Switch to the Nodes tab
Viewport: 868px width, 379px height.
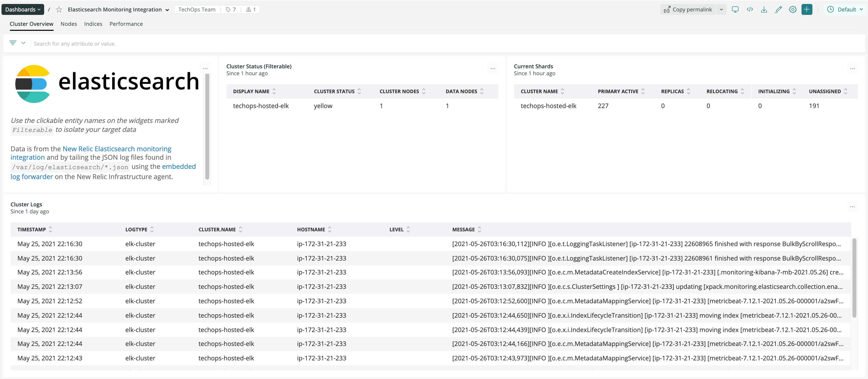[69, 24]
